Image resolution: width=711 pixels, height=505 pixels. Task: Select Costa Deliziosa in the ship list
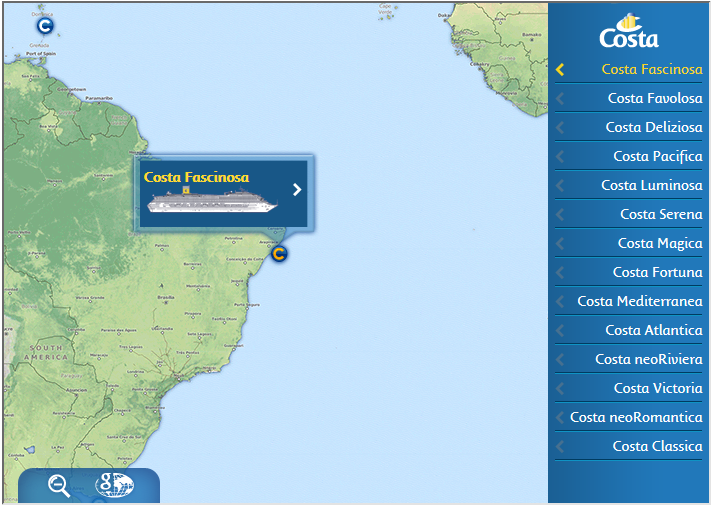[654, 127]
